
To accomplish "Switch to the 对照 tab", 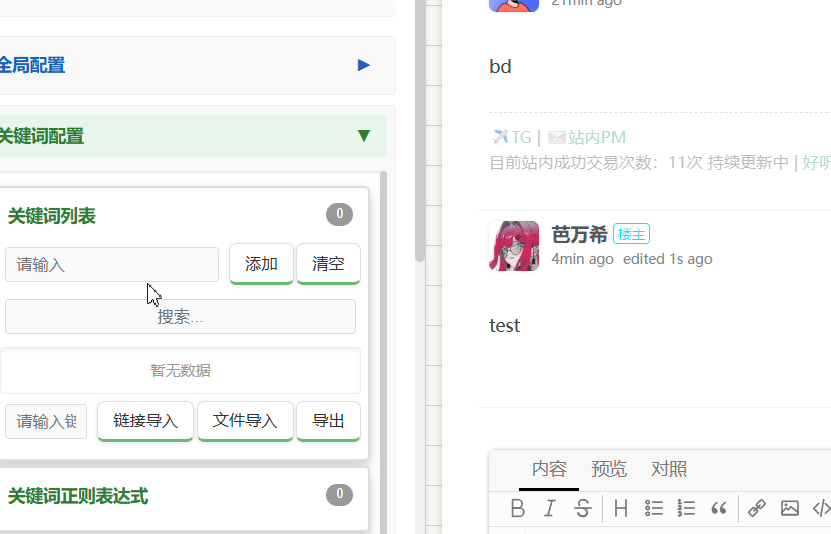I will coord(669,469).
